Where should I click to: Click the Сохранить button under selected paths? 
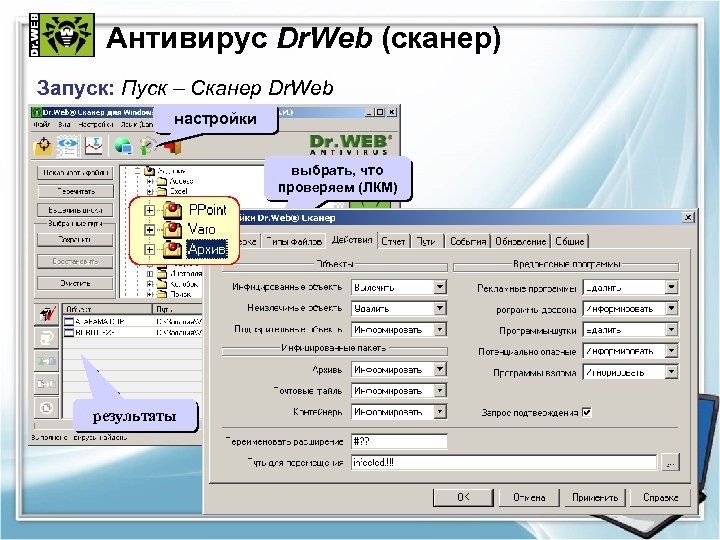[75, 239]
